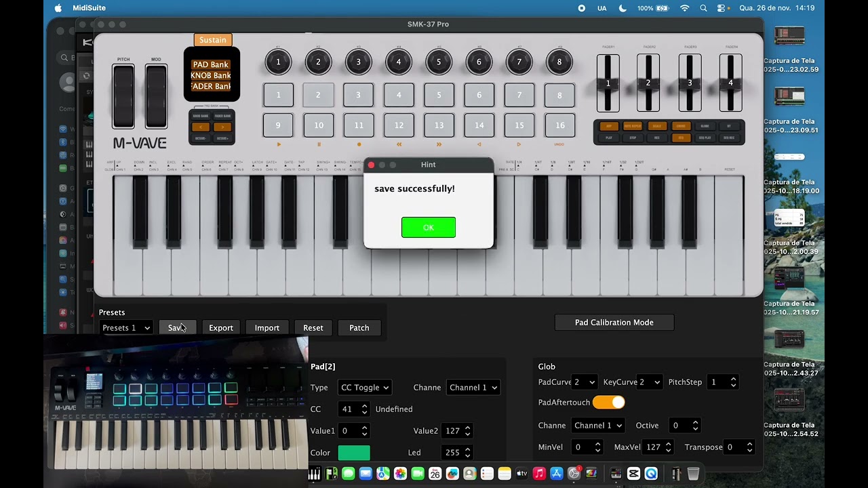Select FADER Bank in the display
The width and height of the screenshot is (868, 488).
(x=210, y=86)
